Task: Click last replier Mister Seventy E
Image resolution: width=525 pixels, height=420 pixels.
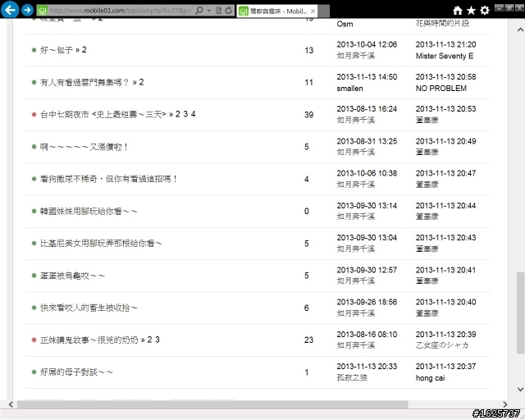Action: 445,56
